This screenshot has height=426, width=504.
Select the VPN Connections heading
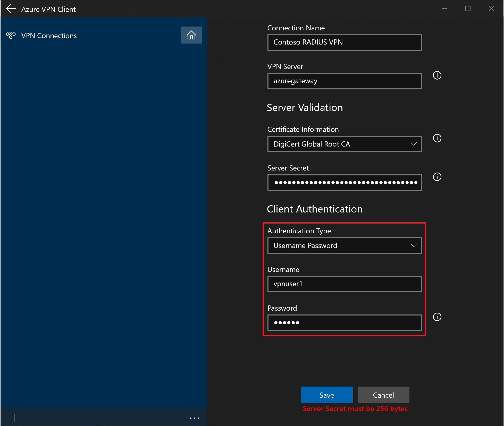click(x=49, y=36)
